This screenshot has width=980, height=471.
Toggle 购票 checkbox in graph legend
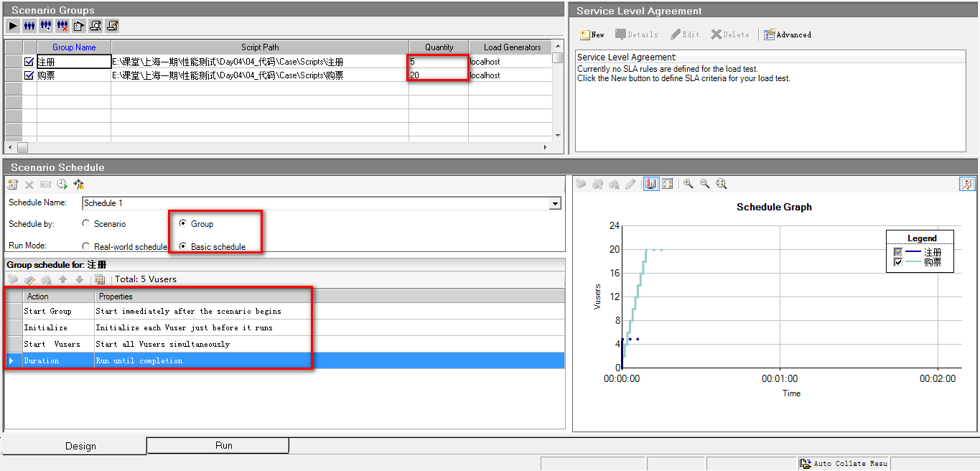897,262
